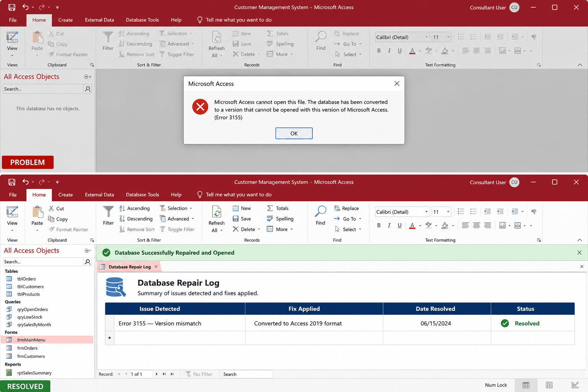
Task: Toggle bullet list in the Repair Log window
Action: coord(461,211)
